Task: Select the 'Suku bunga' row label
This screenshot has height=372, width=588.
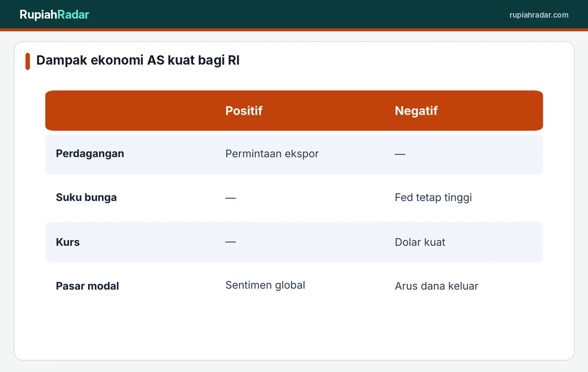Action: tap(86, 198)
